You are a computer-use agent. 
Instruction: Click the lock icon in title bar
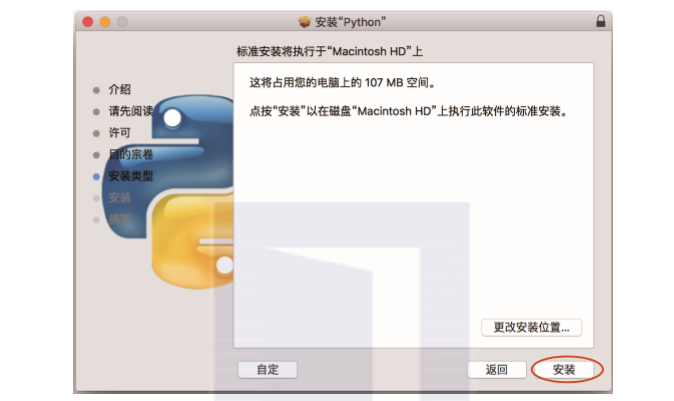[600, 21]
